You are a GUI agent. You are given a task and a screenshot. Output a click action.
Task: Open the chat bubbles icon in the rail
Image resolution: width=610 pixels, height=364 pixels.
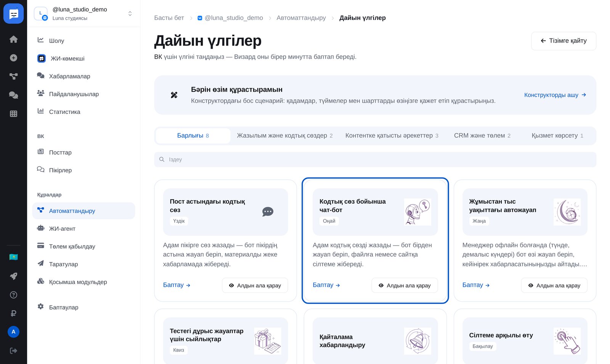pyautogui.click(x=13, y=95)
